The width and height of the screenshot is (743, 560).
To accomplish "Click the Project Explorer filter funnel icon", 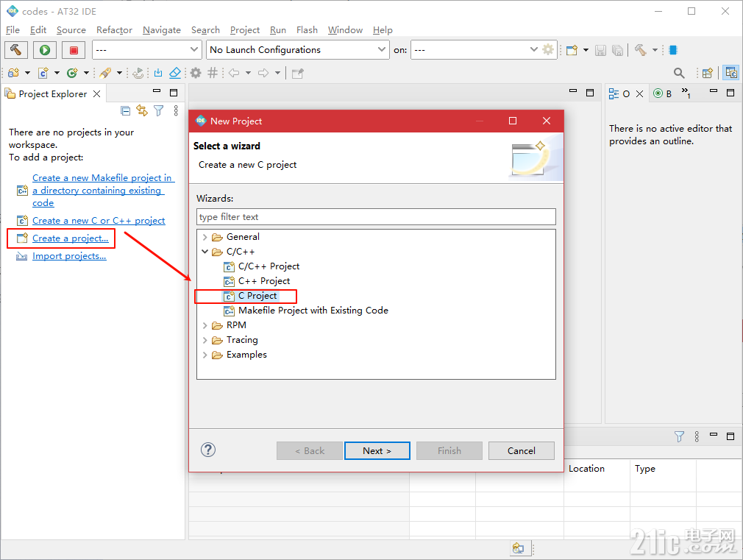I will point(159,111).
